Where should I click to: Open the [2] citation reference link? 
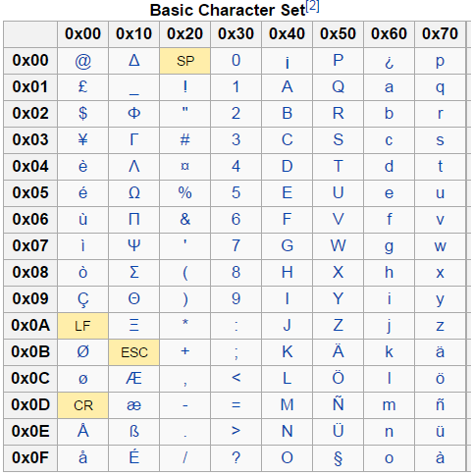click(x=313, y=6)
